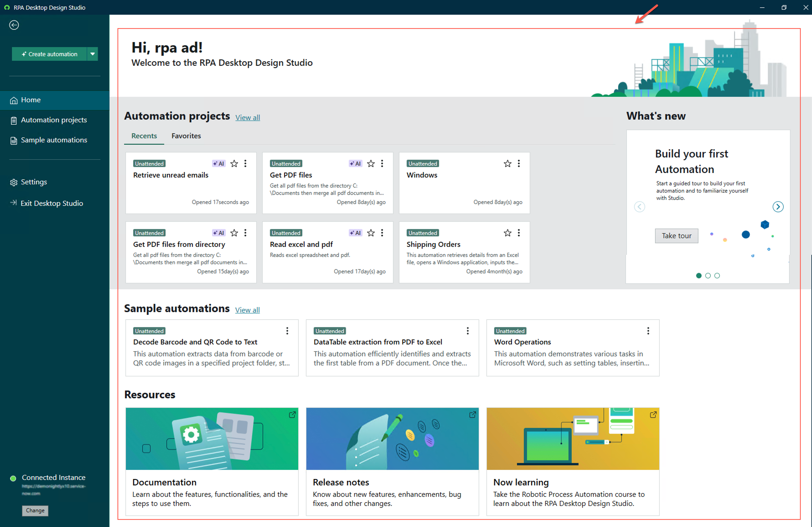
Task: Open more options for Windows project
Action: coord(519,164)
